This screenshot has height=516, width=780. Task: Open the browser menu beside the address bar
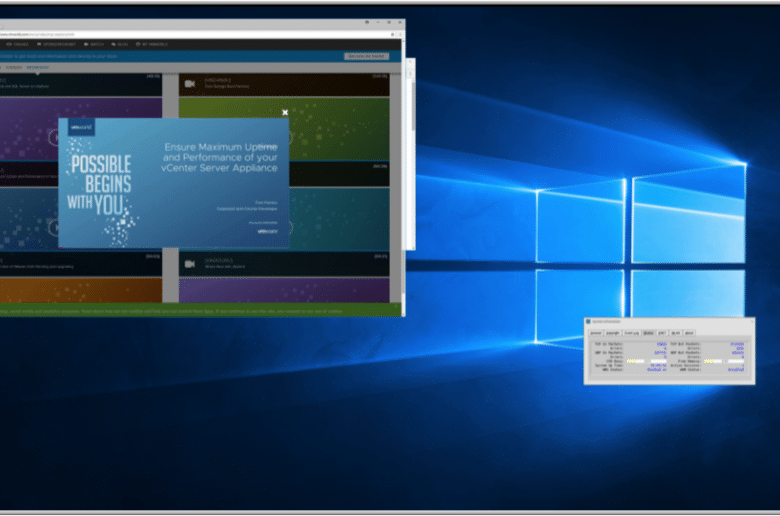399,34
